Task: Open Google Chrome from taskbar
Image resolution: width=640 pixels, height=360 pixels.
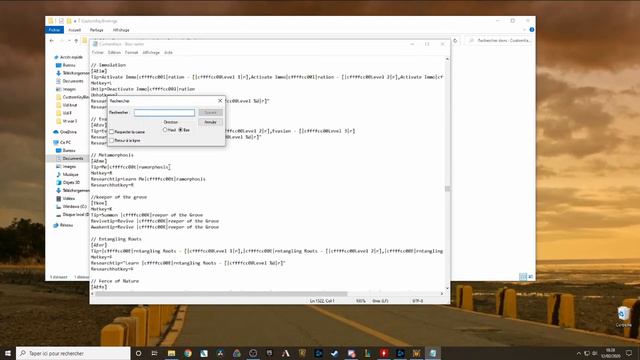Action: pyautogui.click(x=188, y=353)
